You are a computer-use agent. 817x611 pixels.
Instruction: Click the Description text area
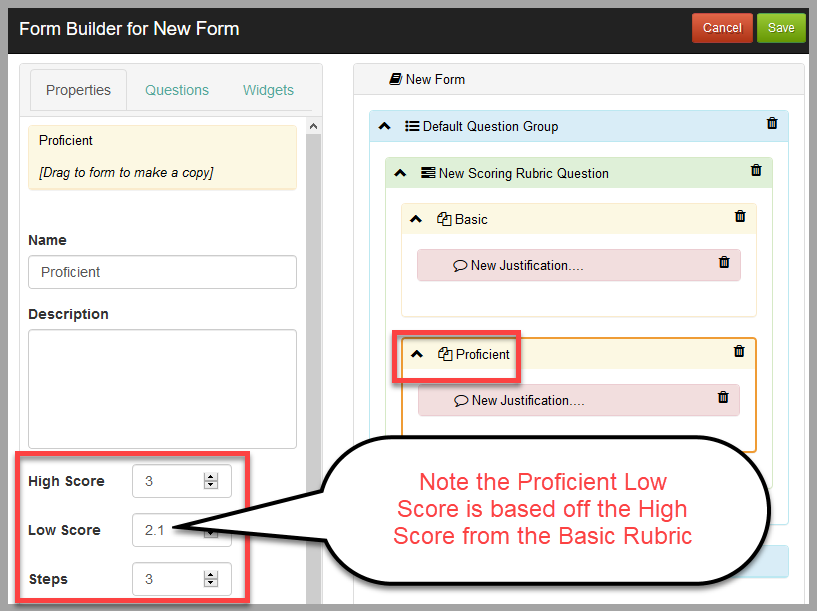(x=163, y=389)
